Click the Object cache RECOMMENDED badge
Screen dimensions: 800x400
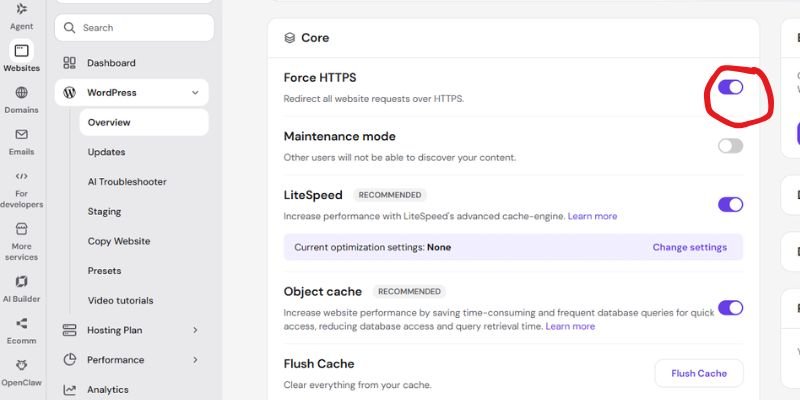409,291
